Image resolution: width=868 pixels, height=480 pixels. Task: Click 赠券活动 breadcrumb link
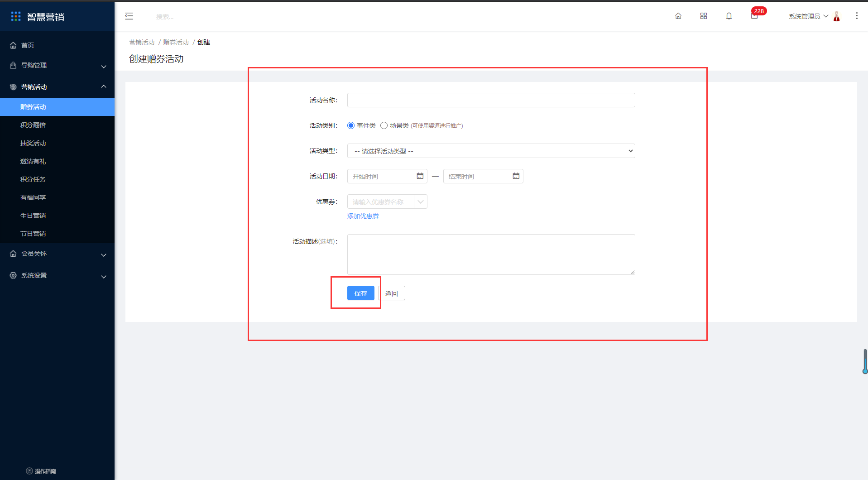[176, 42]
